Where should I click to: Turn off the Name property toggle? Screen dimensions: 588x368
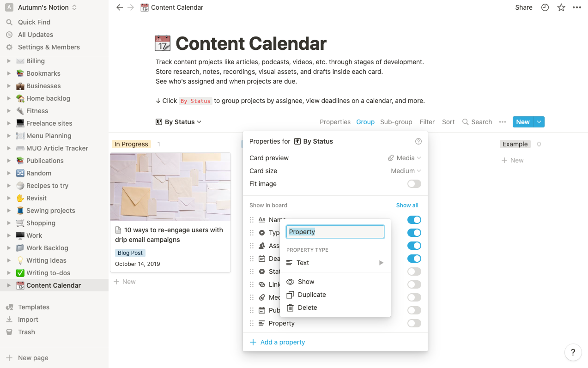pyautogui.click(x=414, y=220)
